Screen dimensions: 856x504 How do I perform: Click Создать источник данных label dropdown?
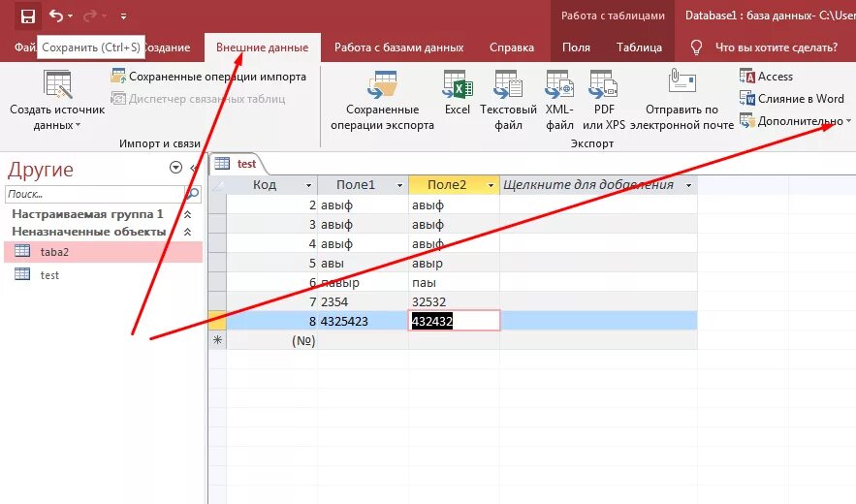pos(57,117)
